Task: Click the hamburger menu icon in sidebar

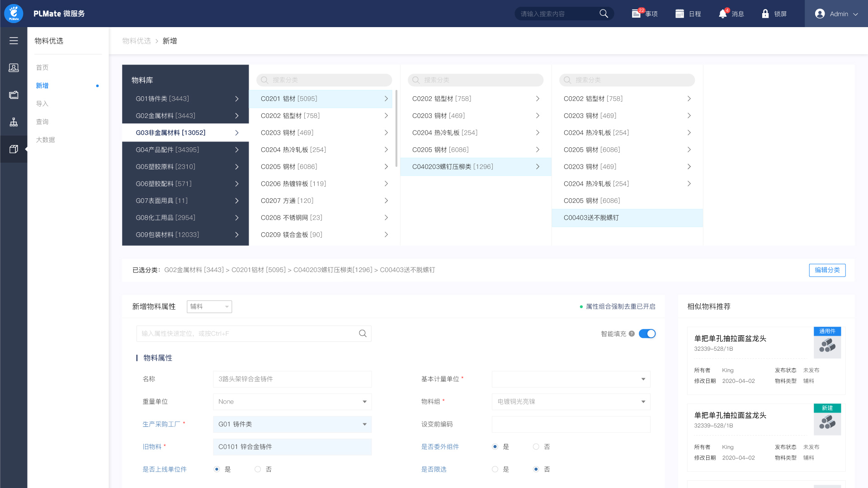Action: click(14, 41)
